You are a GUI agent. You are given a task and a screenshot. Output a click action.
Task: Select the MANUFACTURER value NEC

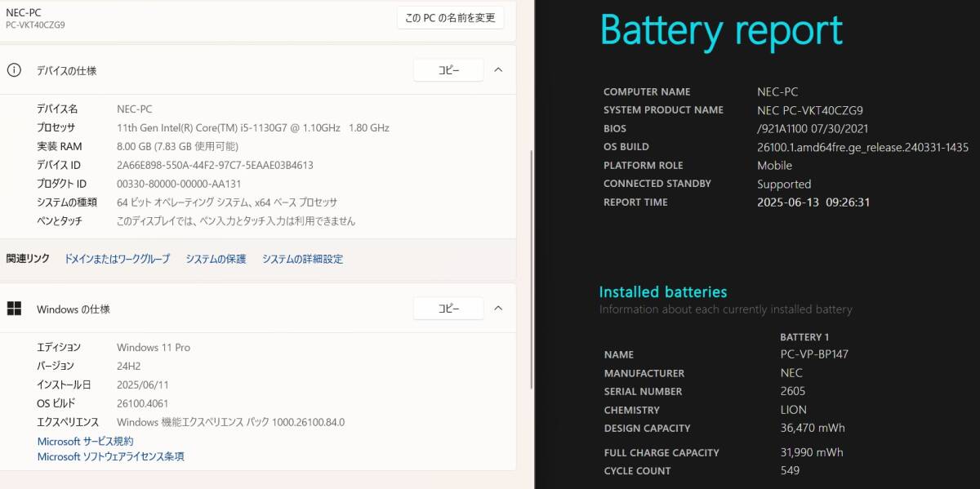[x=791, y=373]
